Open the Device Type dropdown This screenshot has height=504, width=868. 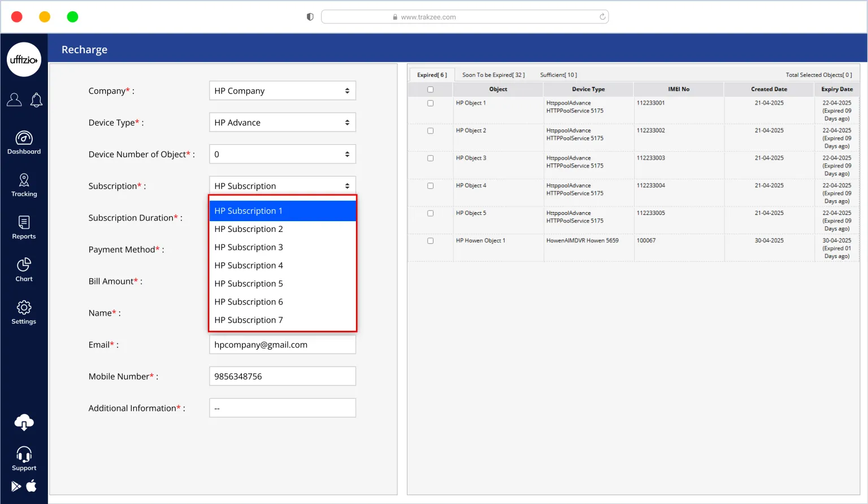pyautogui.click(x=282, y=123)
